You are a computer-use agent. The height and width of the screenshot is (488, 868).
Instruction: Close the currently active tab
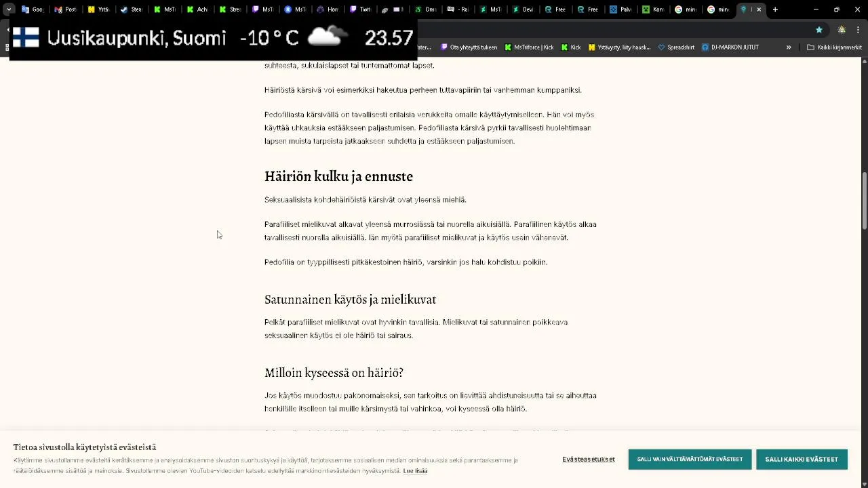(x=759, y=9)
